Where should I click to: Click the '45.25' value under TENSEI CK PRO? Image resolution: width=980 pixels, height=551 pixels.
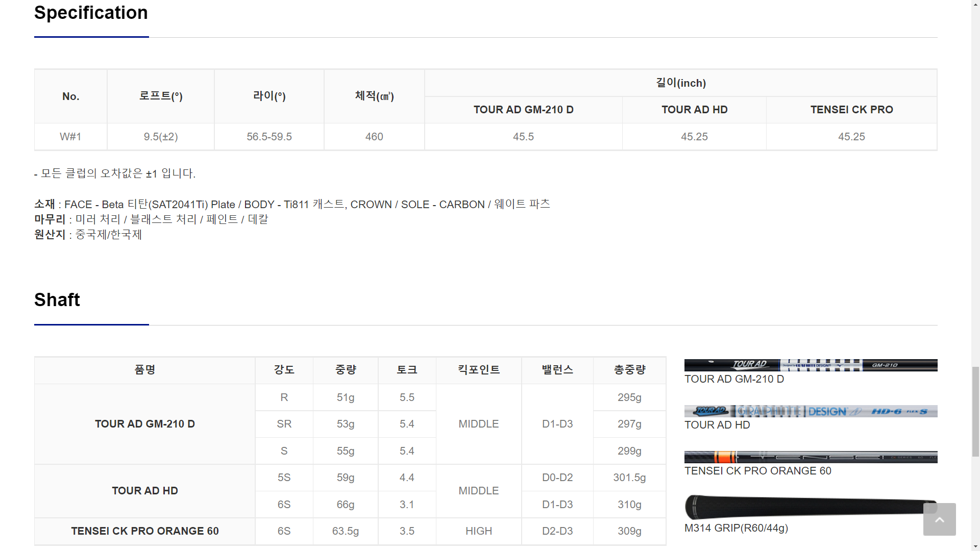[852, 137]
